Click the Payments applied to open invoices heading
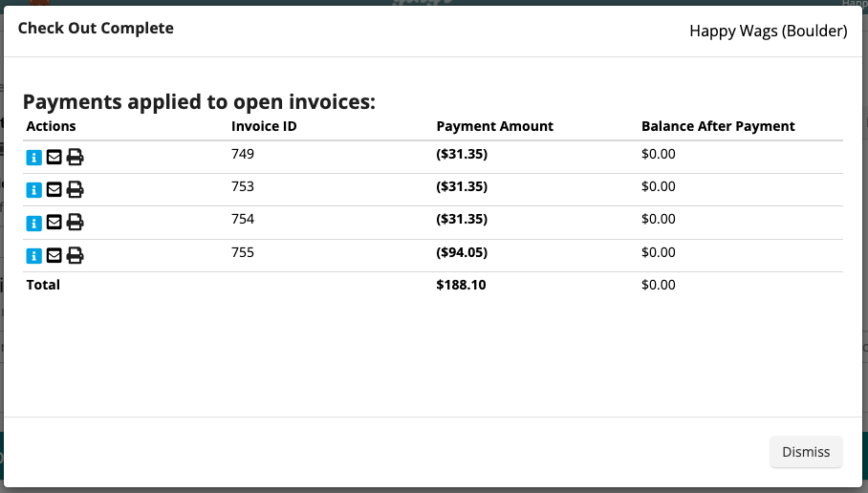 point(199,102)
